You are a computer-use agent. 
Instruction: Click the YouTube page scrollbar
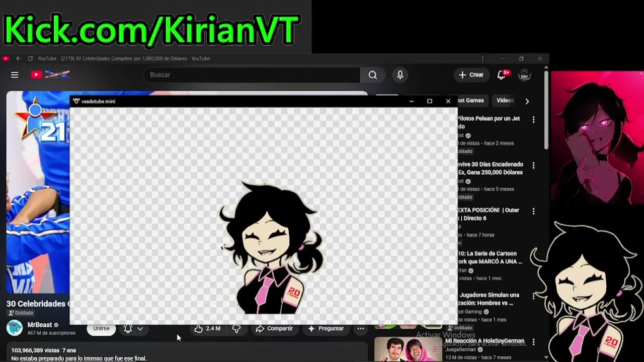point(546,110)
